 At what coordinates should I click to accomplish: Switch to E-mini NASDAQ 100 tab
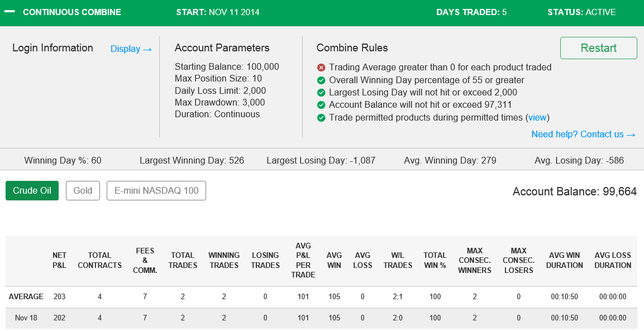(156, 190)
